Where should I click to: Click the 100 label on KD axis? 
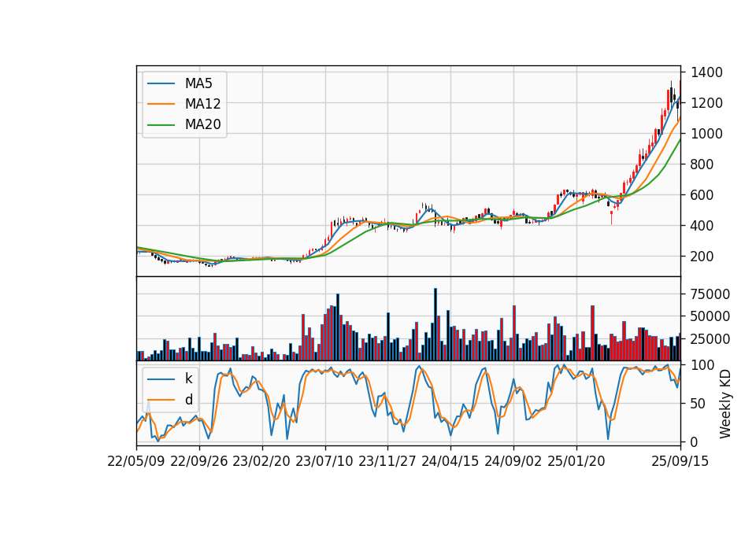pos(702,365)
